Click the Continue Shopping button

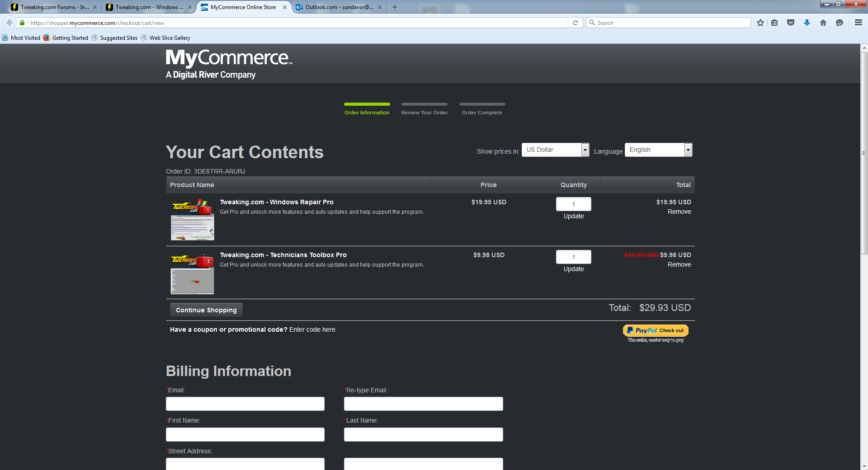coord(206,310)
